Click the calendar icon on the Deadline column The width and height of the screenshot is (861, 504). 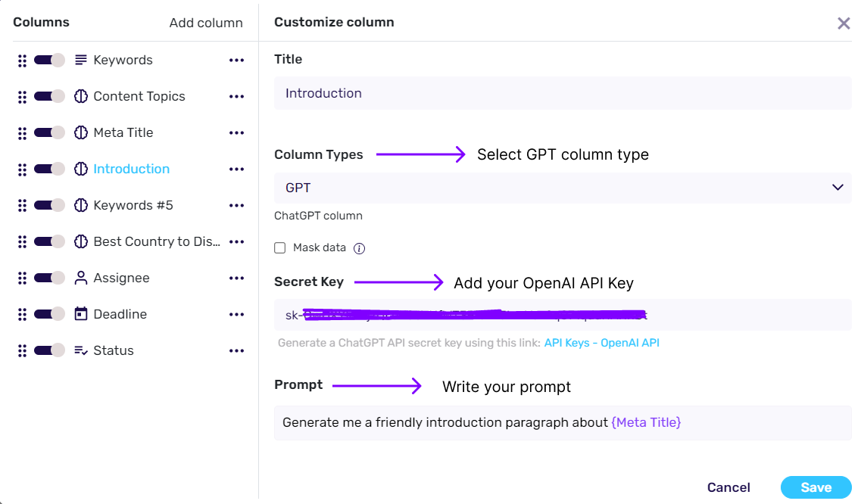[80, 314]
